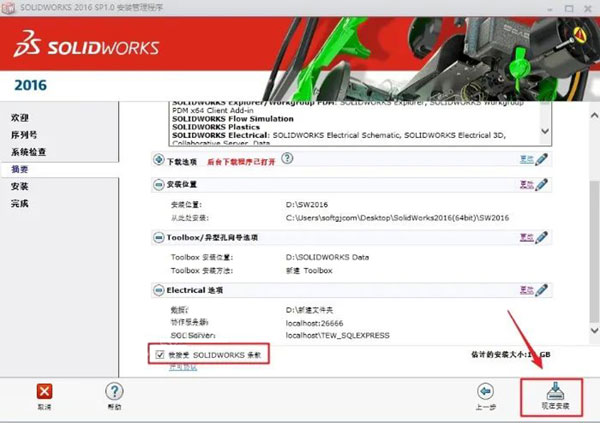Close the installation manager window
This screenshot has width=600, height=423.
coord(588,8)
